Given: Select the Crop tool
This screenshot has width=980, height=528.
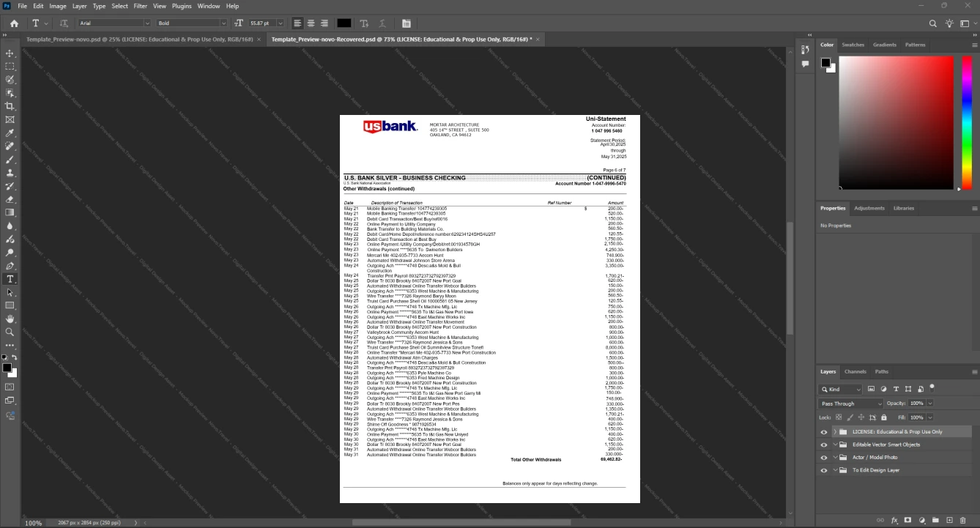Looking at the screenshot, I should [10, 106].
